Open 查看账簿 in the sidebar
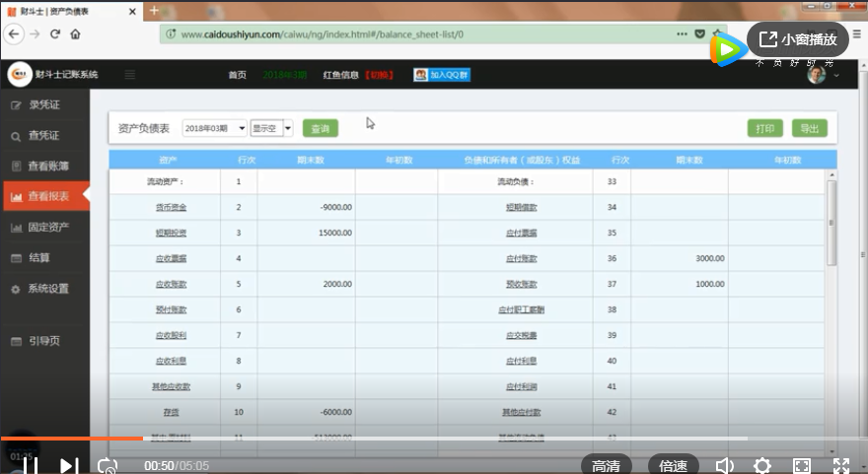The image size is (868, 474). click(x=44, y=166)
